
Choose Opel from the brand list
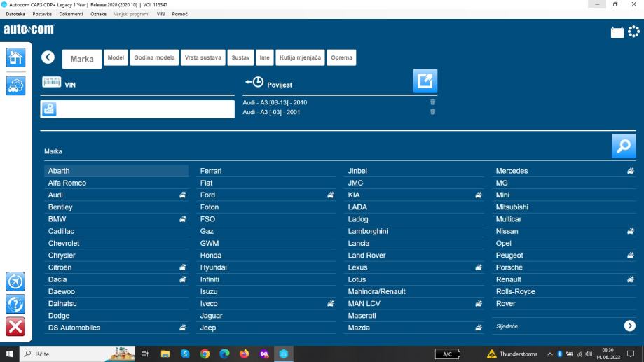coord(564,243)
